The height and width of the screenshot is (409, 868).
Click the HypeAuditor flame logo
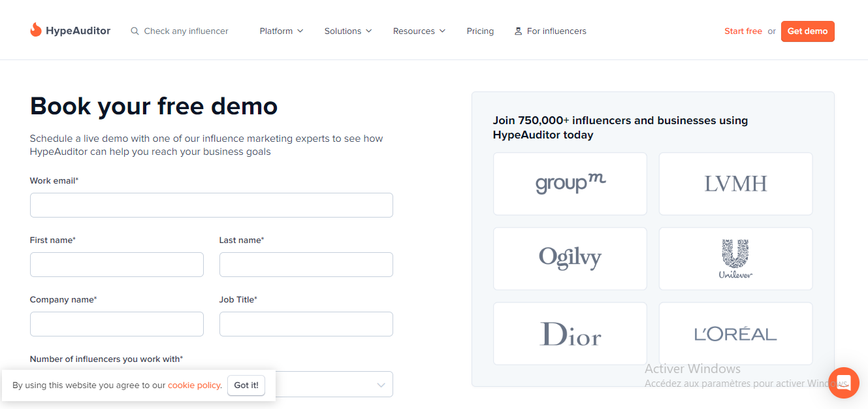[x=36, y=30]
